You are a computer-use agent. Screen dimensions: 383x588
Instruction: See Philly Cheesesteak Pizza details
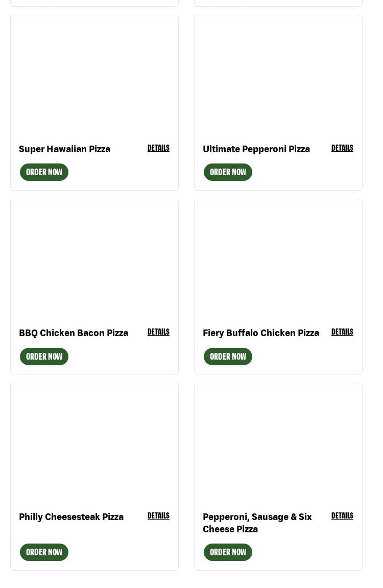(158, 515)
